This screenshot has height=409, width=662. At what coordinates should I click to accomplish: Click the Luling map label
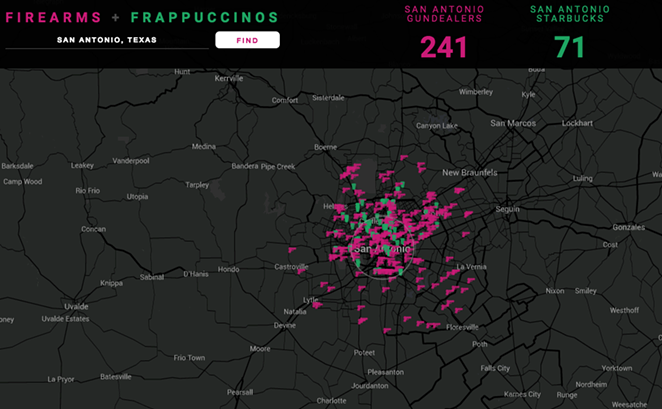pos(583,179)
